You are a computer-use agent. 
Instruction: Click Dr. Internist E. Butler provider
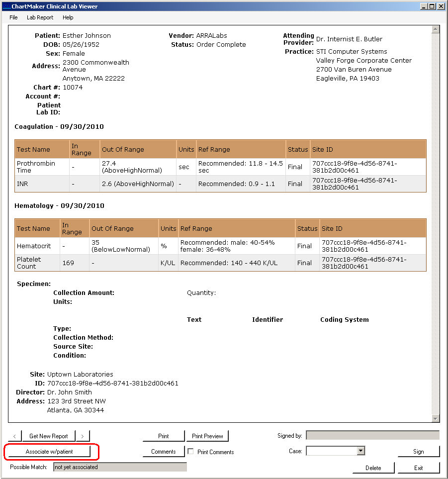point(349,39)
